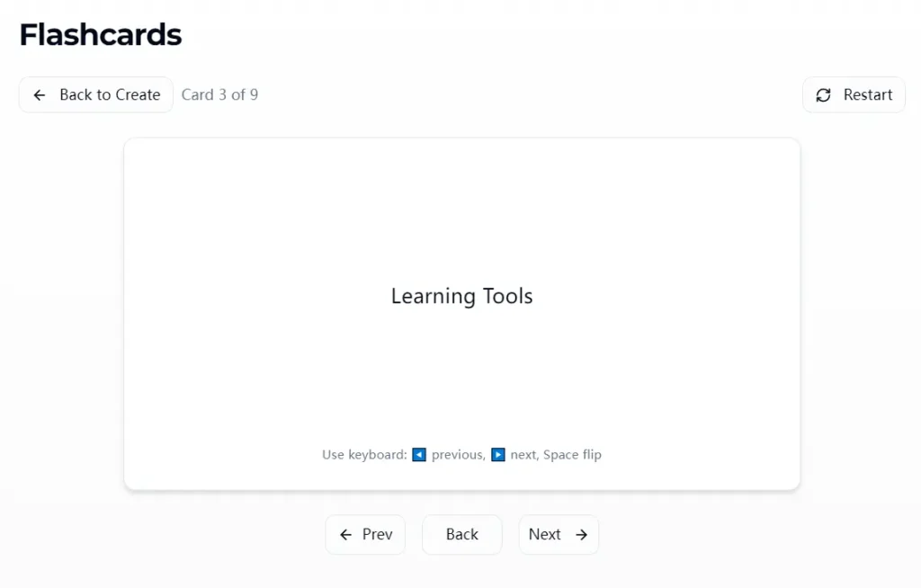Click the circular arrows icon near 'Restart'
The height and width of the screenshot is (588, 921).
pos(824,94)
